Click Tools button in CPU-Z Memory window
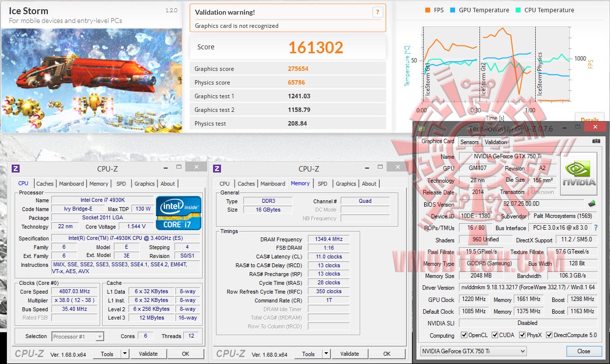 pos(308,354)
